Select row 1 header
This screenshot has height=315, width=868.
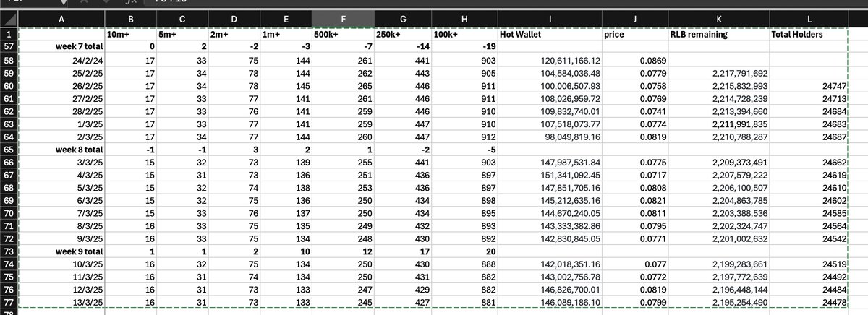(9, 33)
